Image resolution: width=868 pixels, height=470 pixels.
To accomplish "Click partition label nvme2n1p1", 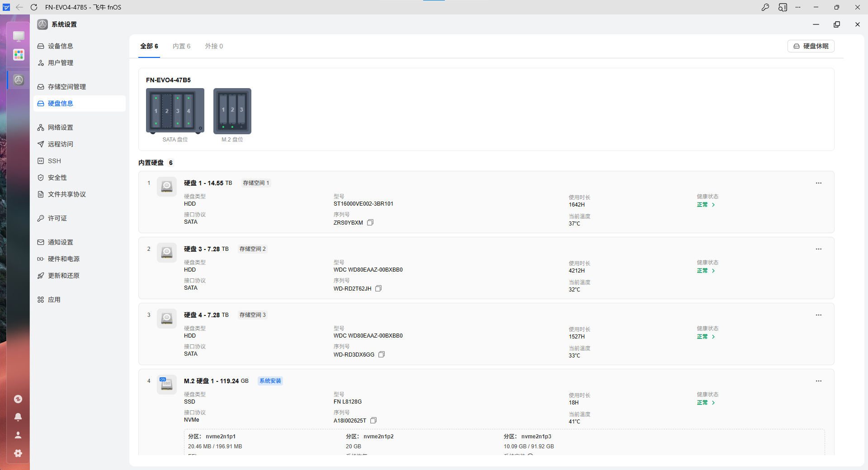I will pos(221,437).
